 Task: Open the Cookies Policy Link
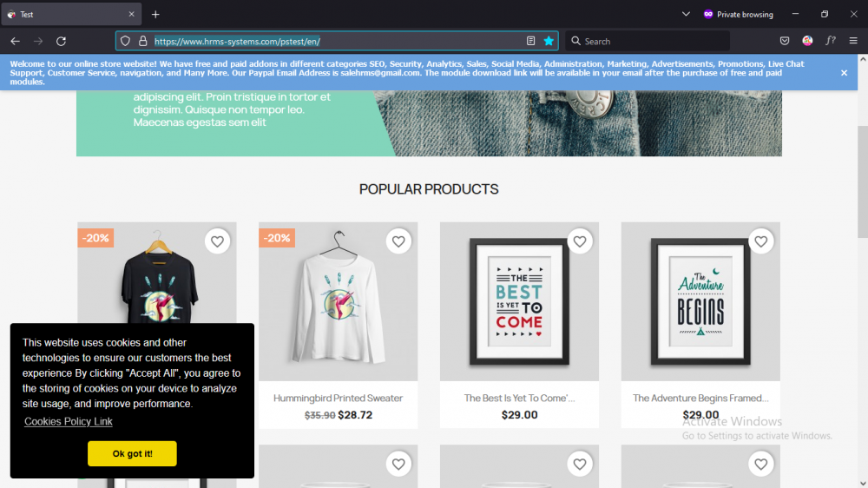coord(68,421)
